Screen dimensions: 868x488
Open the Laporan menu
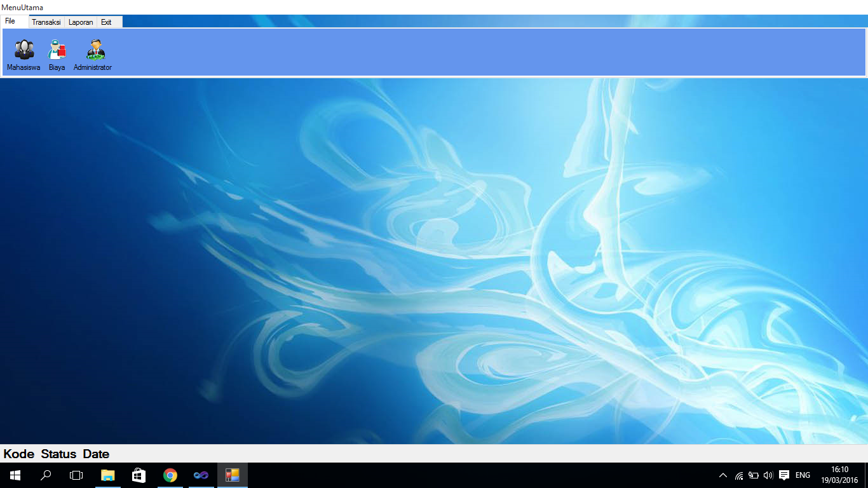click(x=80, y=22)
